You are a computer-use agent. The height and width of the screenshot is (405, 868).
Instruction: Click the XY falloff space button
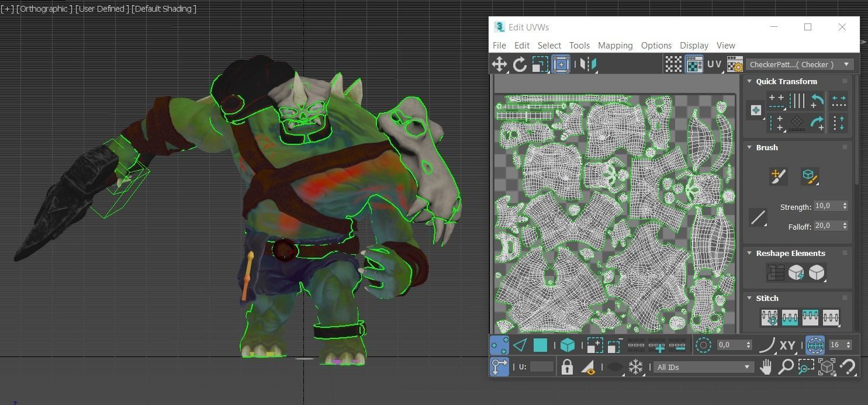tap(787, 345)
